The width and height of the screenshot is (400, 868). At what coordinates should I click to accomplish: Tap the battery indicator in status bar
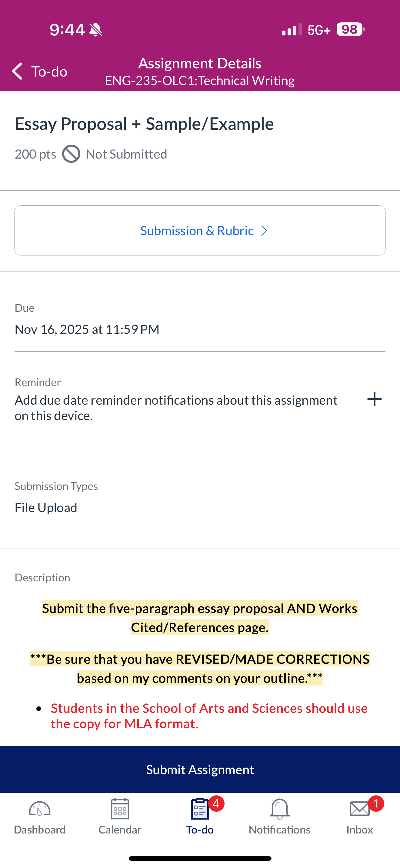coord(350,30)
